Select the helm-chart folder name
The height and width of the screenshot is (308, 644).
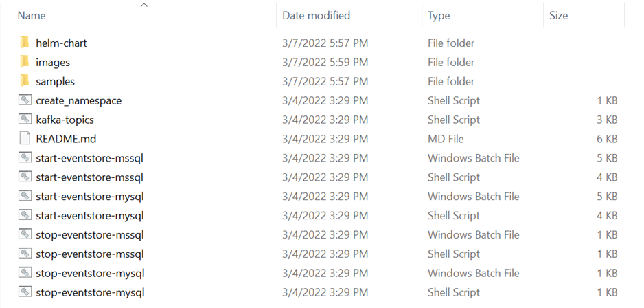coord(61,43)
